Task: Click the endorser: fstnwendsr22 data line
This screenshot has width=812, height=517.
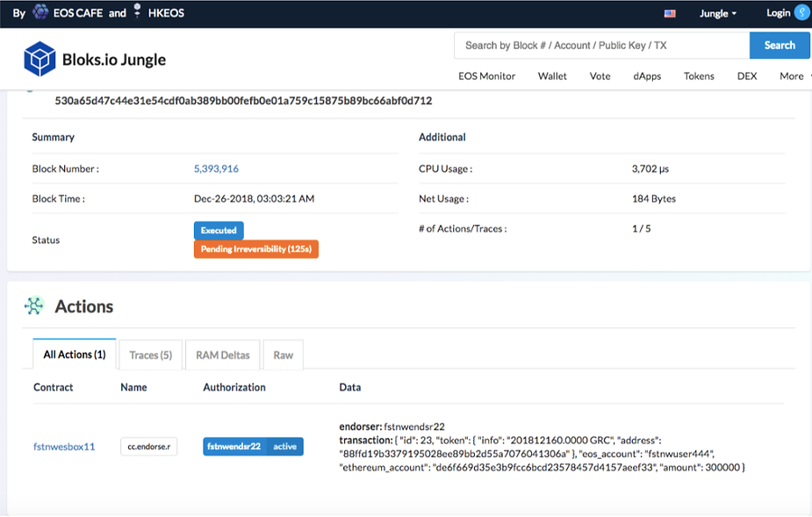Action: [x=392, y=427]
